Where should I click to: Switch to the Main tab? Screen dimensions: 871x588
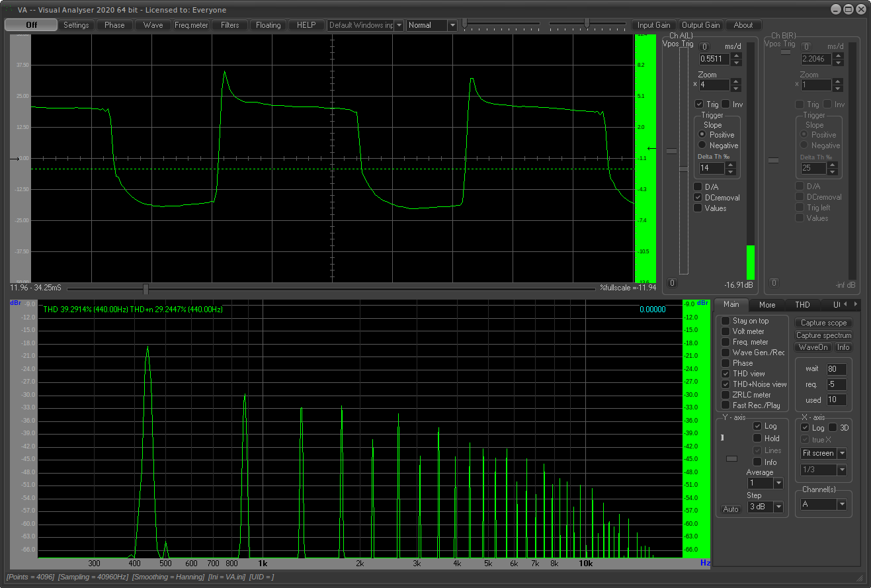click(731, 305)
